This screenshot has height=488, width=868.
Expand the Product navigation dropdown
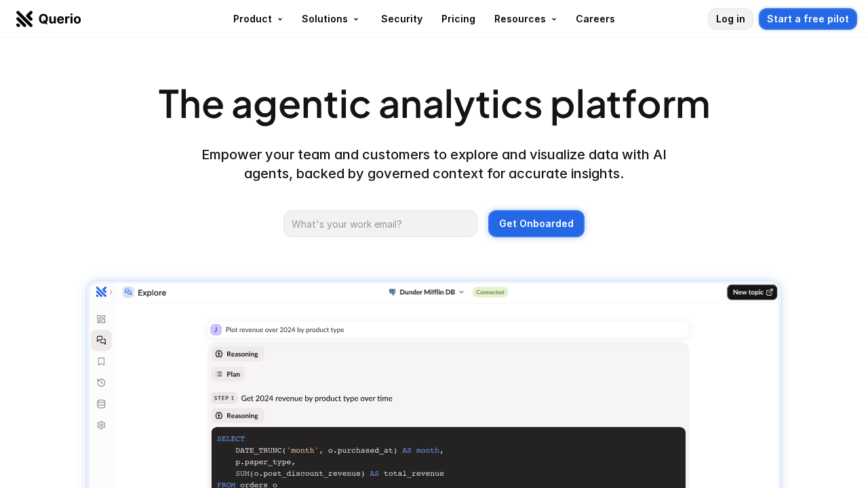[258, 19]
